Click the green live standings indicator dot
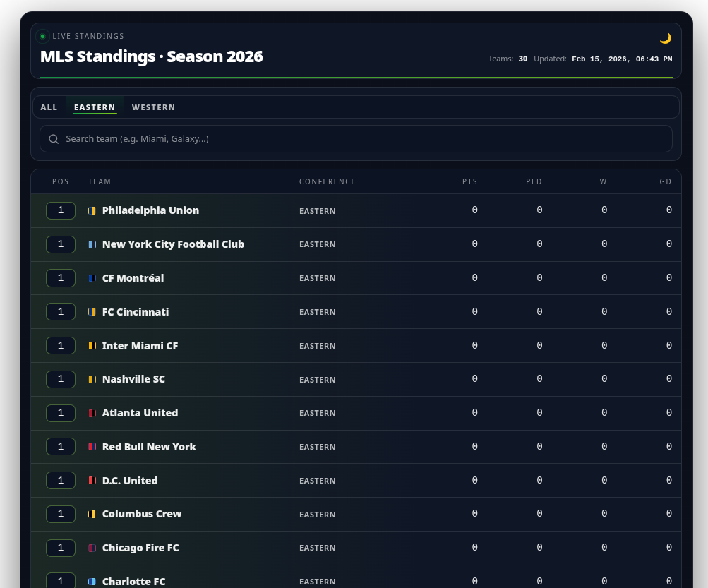Image resolution: width=708 pixels, height=588 pixels. pyautogui.click(x=42, y=36)
